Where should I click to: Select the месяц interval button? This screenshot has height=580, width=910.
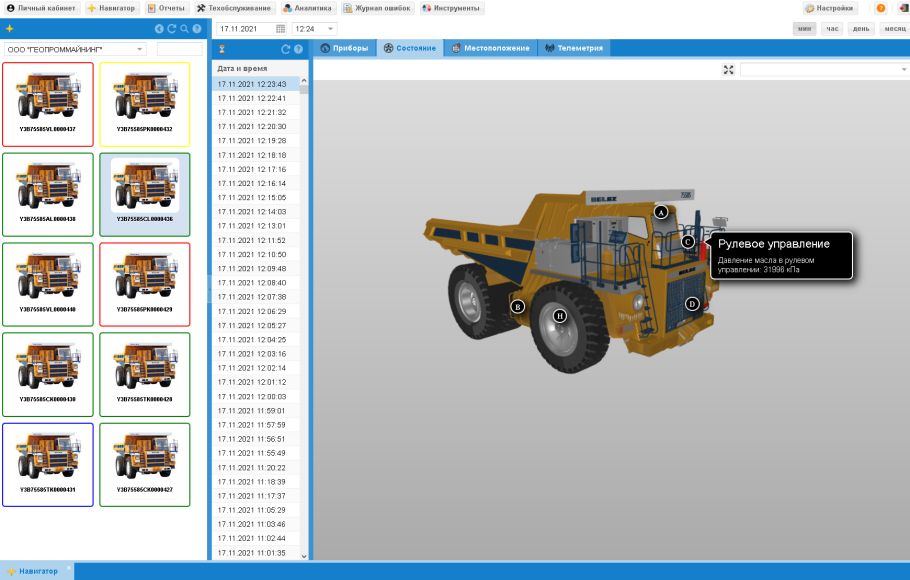895,28
